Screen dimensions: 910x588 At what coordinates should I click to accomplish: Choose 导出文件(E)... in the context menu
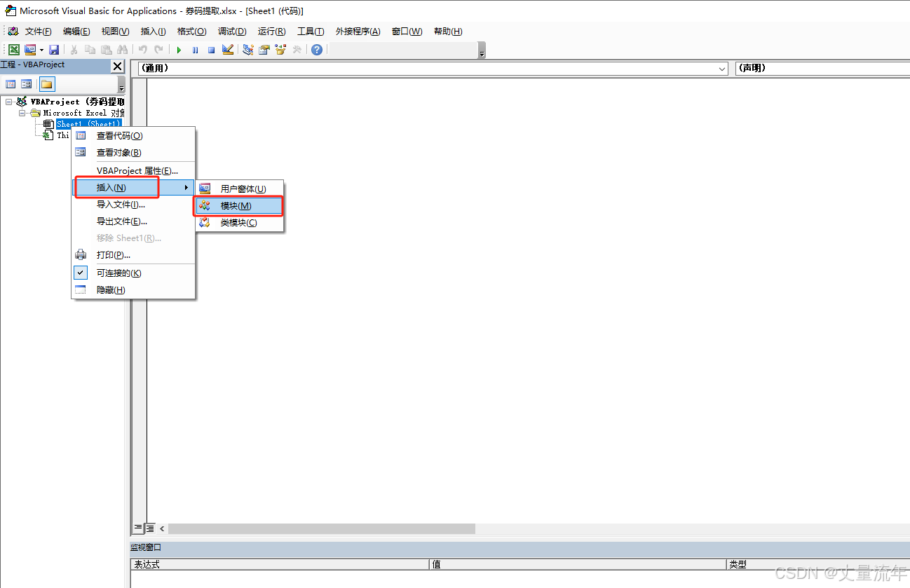click(x=133, y=221)
